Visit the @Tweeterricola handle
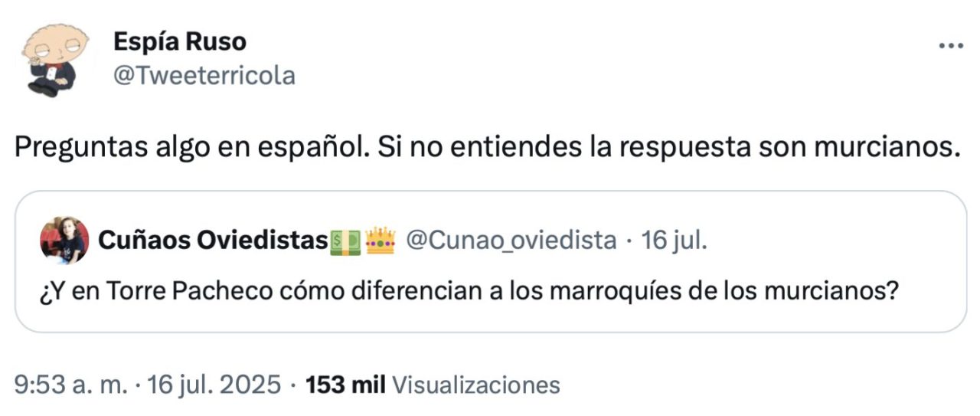 (x=204, y=75)
